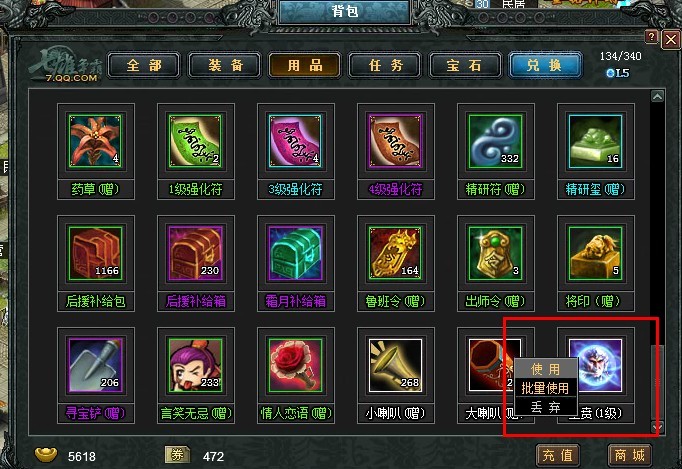Screen dimensions: 682x469
Task: Click the green 1级强化符 scroll icon
Action: pyautogui.click(x=195, y=141)
